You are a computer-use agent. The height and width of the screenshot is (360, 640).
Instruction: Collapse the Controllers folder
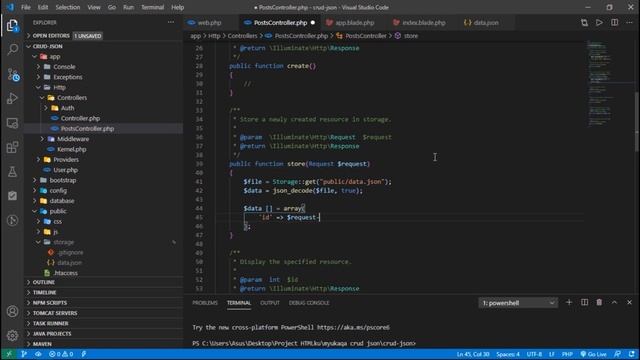coord(42,98)
